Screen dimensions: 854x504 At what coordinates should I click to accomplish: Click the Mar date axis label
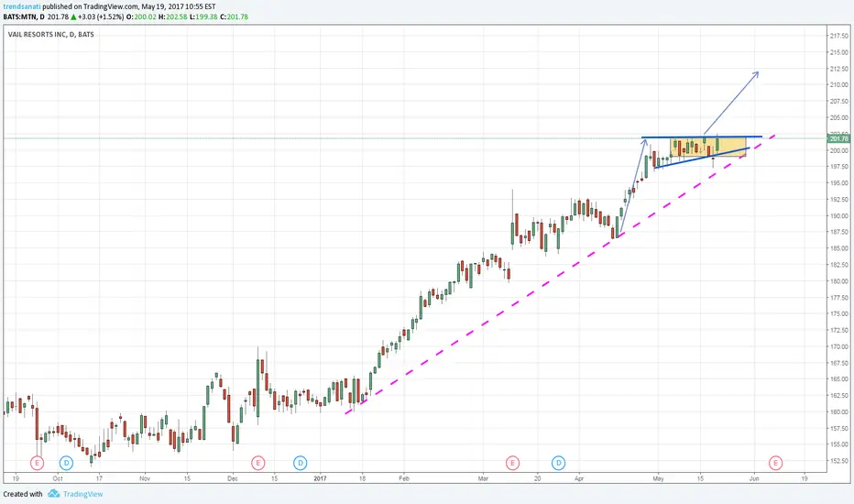click(483, 479)
